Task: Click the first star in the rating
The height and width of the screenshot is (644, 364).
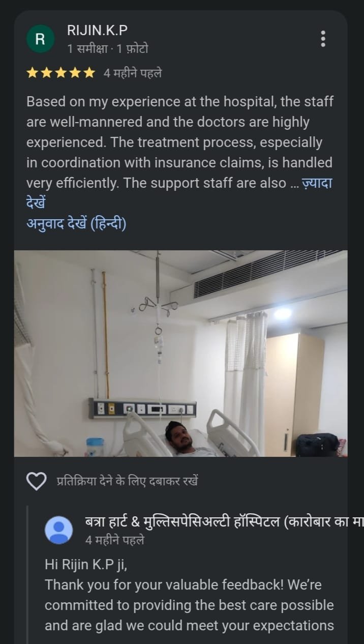Action: pos(32,73)
